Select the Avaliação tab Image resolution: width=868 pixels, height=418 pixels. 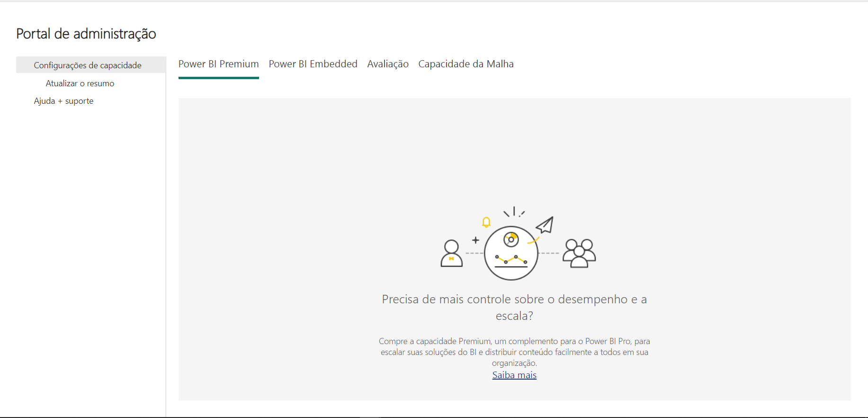pos(388,64)
